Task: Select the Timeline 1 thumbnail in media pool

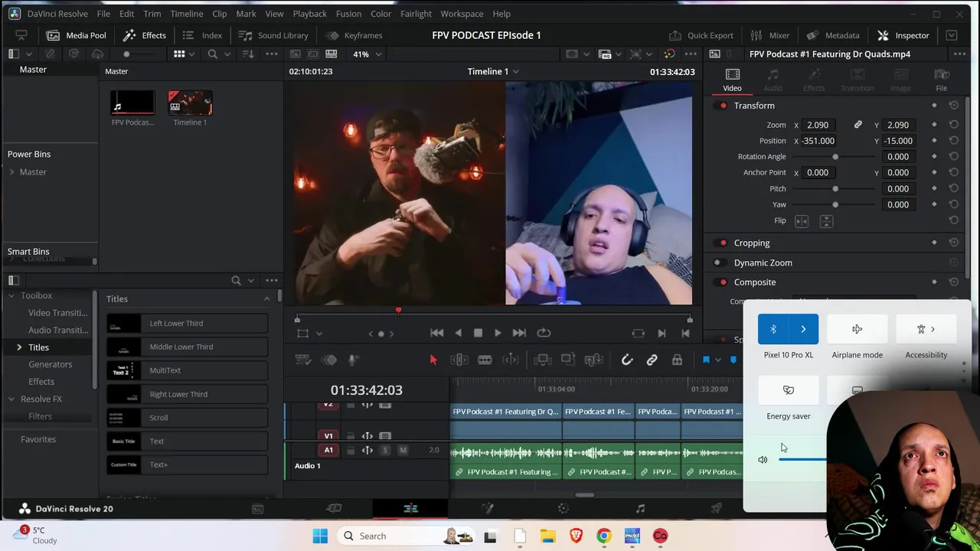Action: pos(190,103)
